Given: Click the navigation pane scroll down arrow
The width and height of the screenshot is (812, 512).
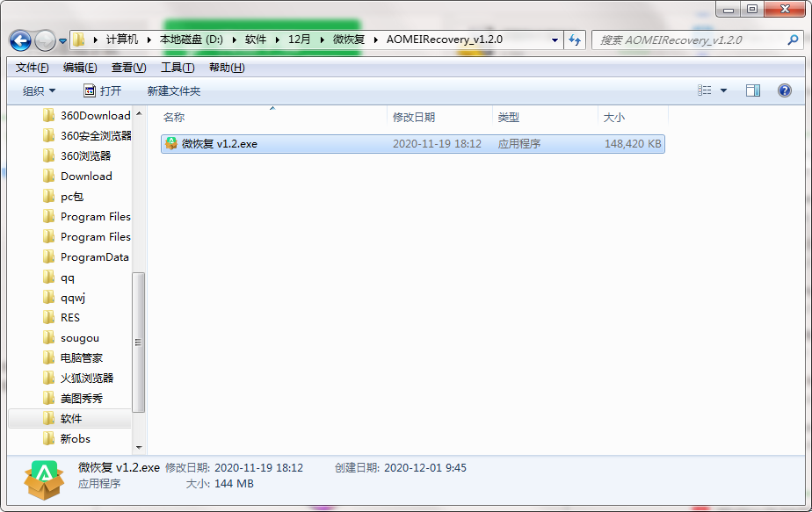Looking at the screenshot, I should [x=139, y=447].
